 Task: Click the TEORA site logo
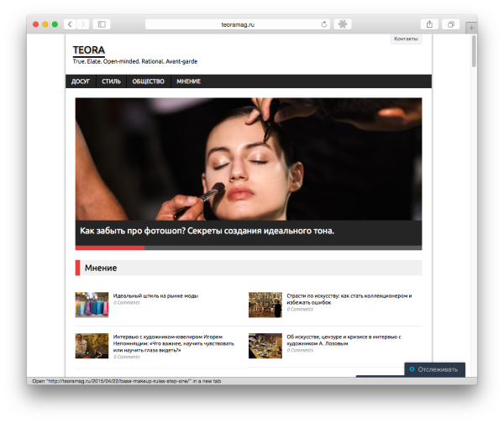89,50
